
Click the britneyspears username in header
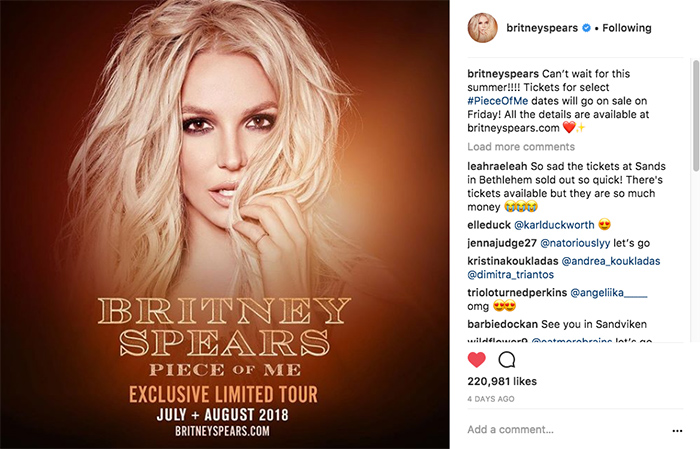coord(542,28)
